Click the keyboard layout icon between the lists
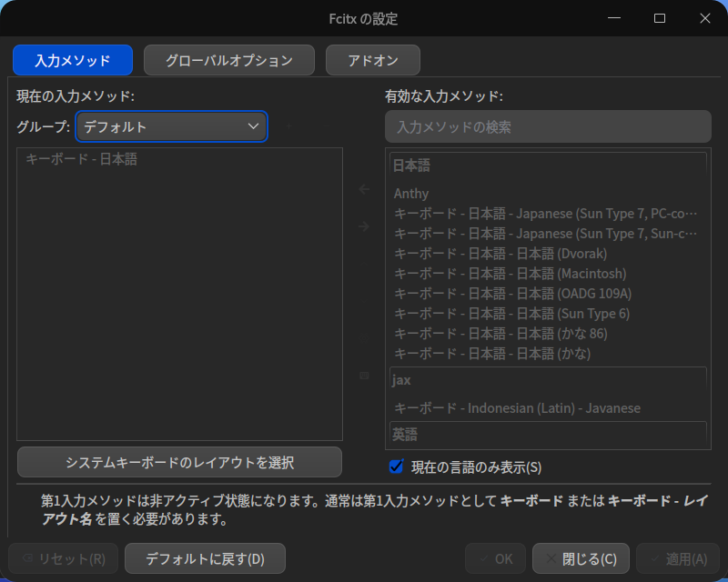 tap(364, 376)
